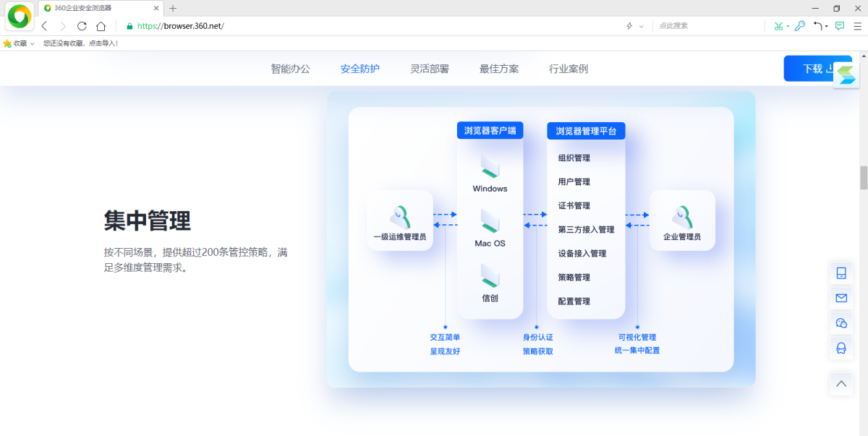Click the mobile version icon in sidebar
Image resolution: width=868 pixels, height=436 pixels.
[841, 273]
